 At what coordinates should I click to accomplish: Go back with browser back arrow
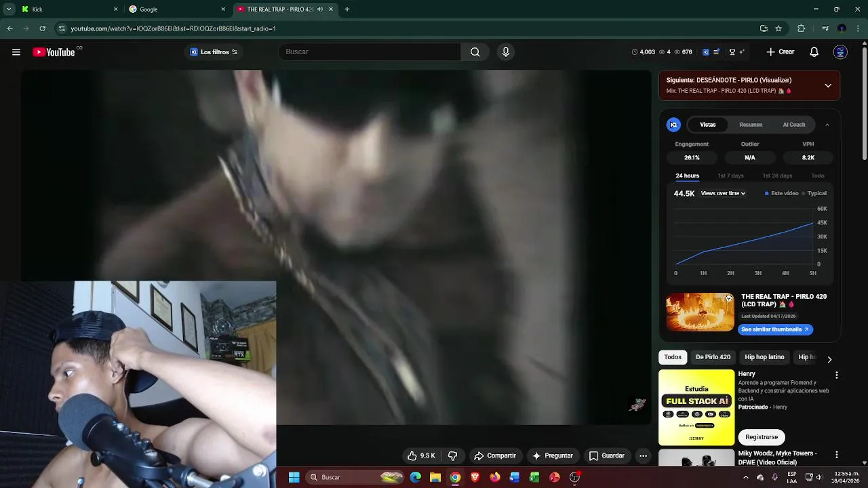click(x=10, y=28)
